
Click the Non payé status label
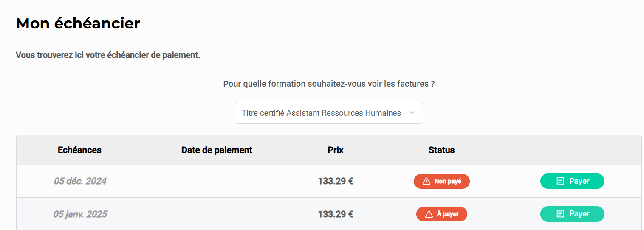(x=447, y=182)
